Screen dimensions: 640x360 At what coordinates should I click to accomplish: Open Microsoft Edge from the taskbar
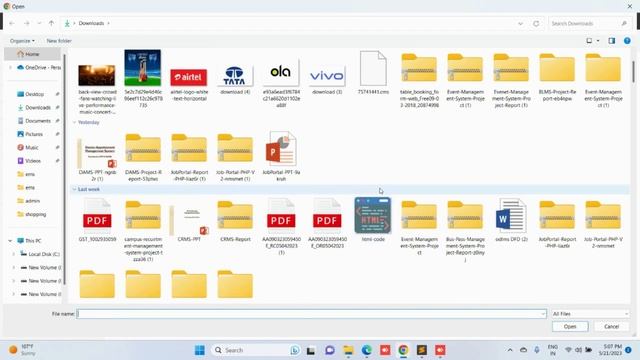tap(367, 350)
